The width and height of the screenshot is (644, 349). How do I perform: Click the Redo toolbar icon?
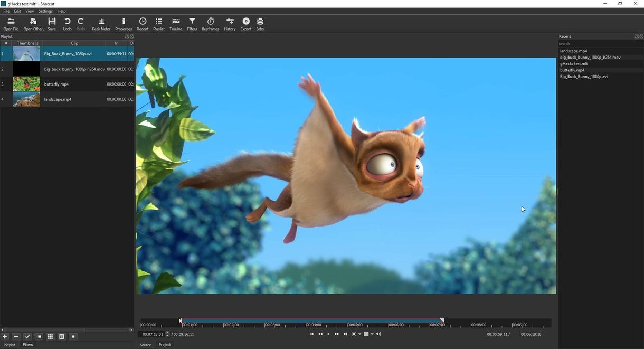(x=81, y=24)
